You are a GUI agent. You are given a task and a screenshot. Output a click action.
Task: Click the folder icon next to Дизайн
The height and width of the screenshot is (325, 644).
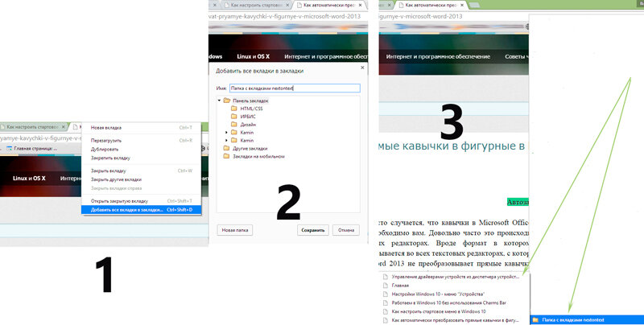(234, 125)
